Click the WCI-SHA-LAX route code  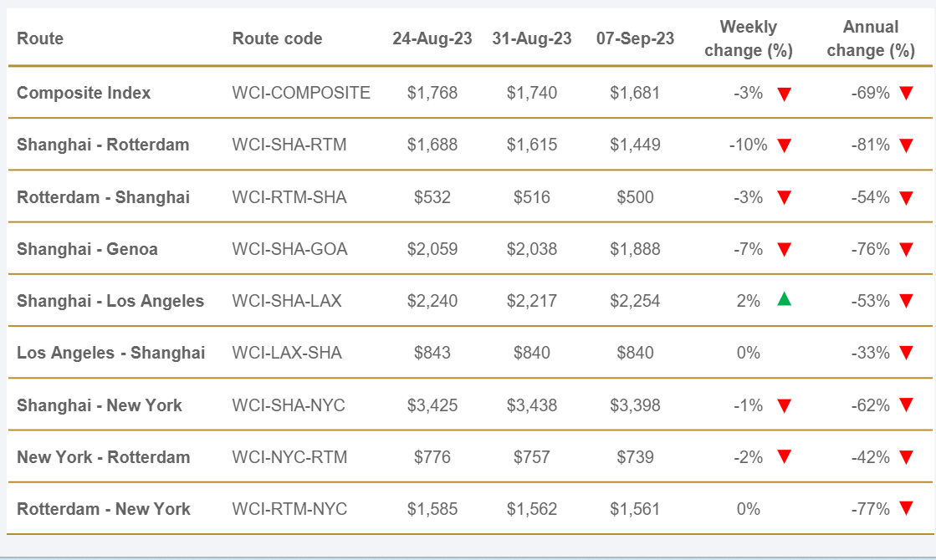tap(287, 301)
